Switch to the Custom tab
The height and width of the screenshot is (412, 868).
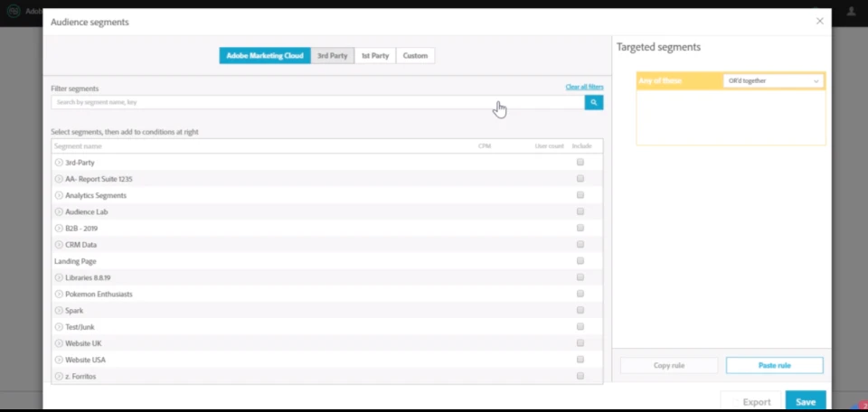[x=415, y=56]
